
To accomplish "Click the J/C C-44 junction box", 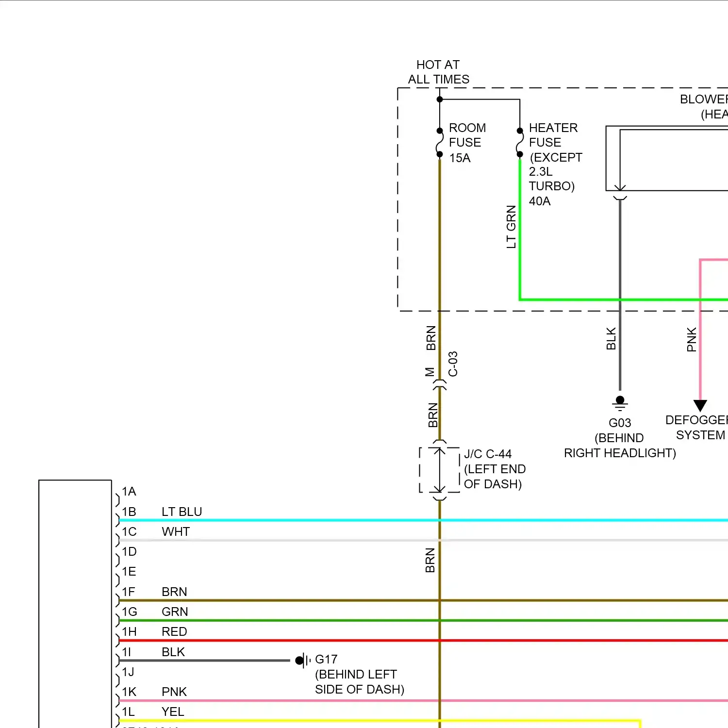I will [440, 470].
